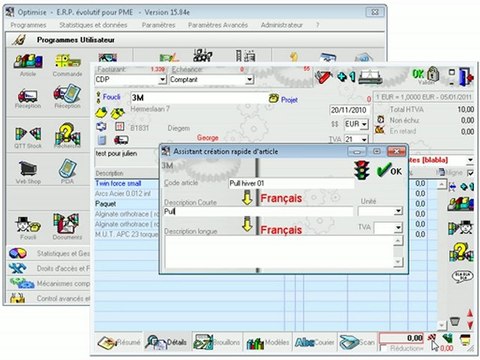The height and width of the screenshot is (360, 480).
Task: Toggle the checkbox next to ligne
Action: (470, 173)
